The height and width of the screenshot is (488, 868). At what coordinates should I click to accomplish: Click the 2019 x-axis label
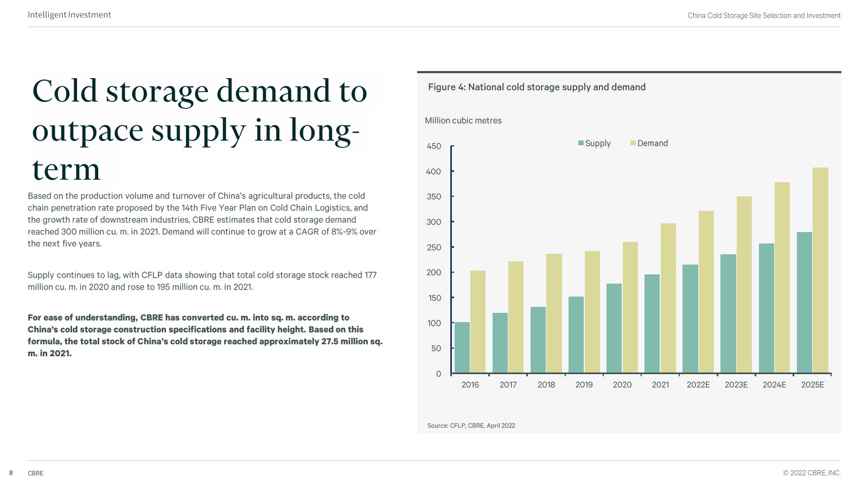pyautogui.click(x=584, y=385)
